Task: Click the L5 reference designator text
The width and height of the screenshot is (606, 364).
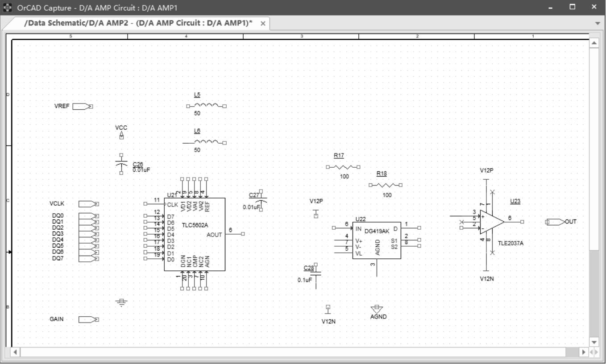Action: click(x=197, y=95)
